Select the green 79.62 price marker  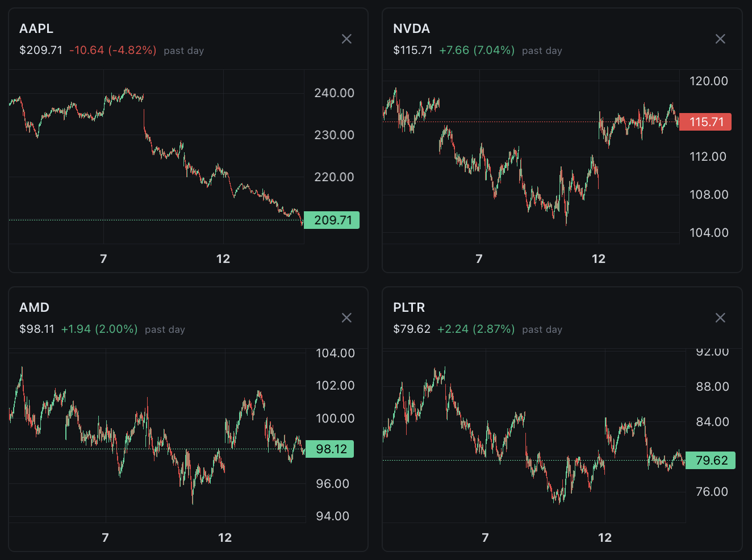coord(711,460)
